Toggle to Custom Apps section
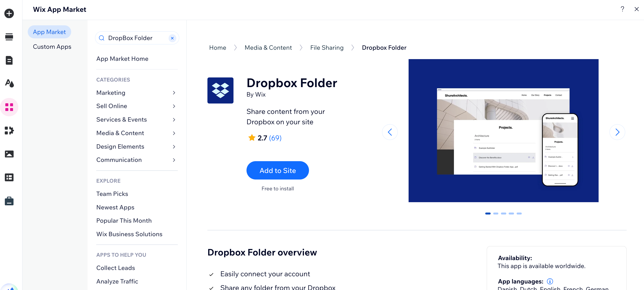 pyautogui.click(x=52, y=46)
